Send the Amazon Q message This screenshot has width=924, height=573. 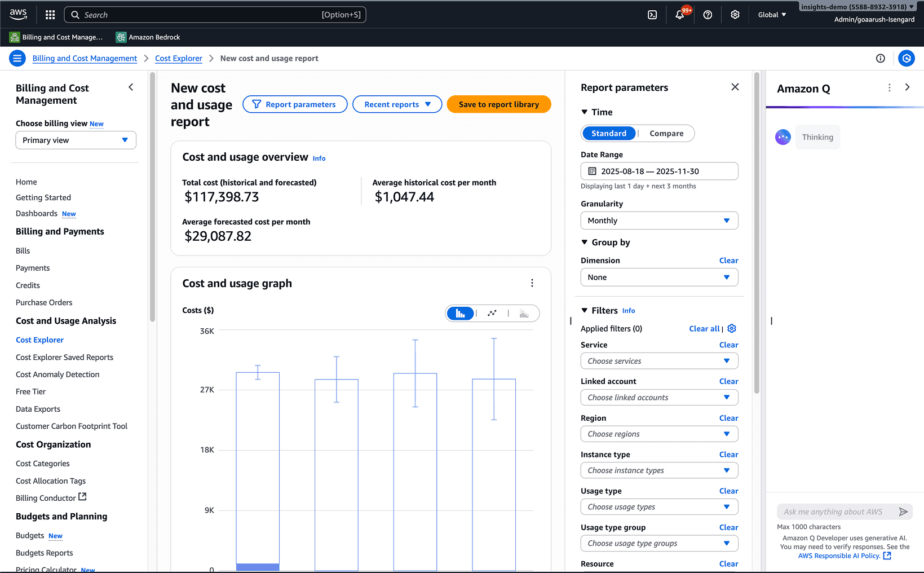pos(903,512)
